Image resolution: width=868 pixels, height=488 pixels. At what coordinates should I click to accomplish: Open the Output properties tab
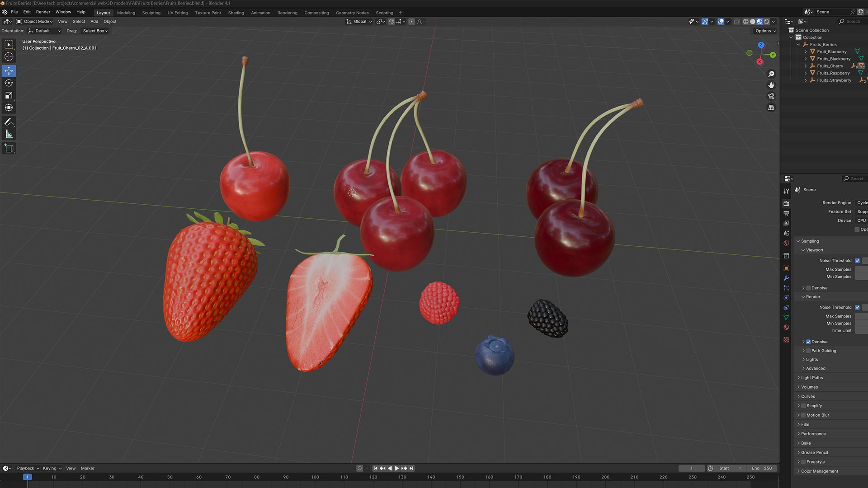point(786,213)
